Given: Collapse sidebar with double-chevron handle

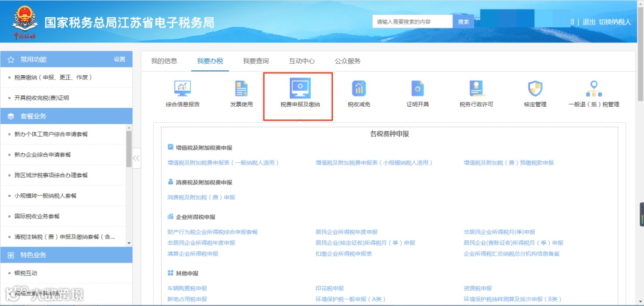Looking at the screenshot, I should [137, 158].
